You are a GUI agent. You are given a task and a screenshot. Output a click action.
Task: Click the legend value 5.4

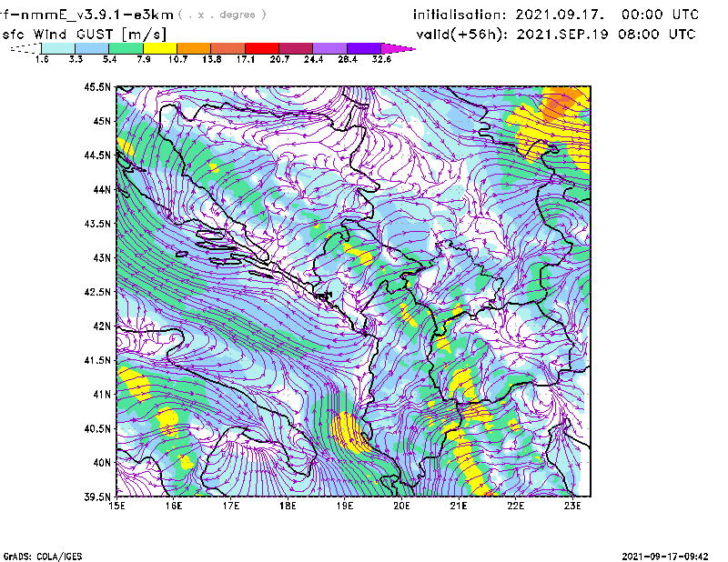pyautogui.click(x=109, y=59)
